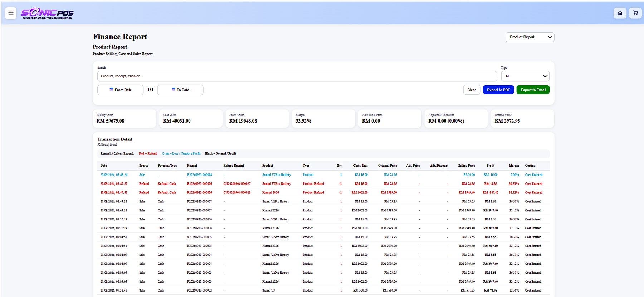The height and width of the screenshot is (297, 644).
Task: Expand the Product Report dropdown
Action: tap(530, 37)
